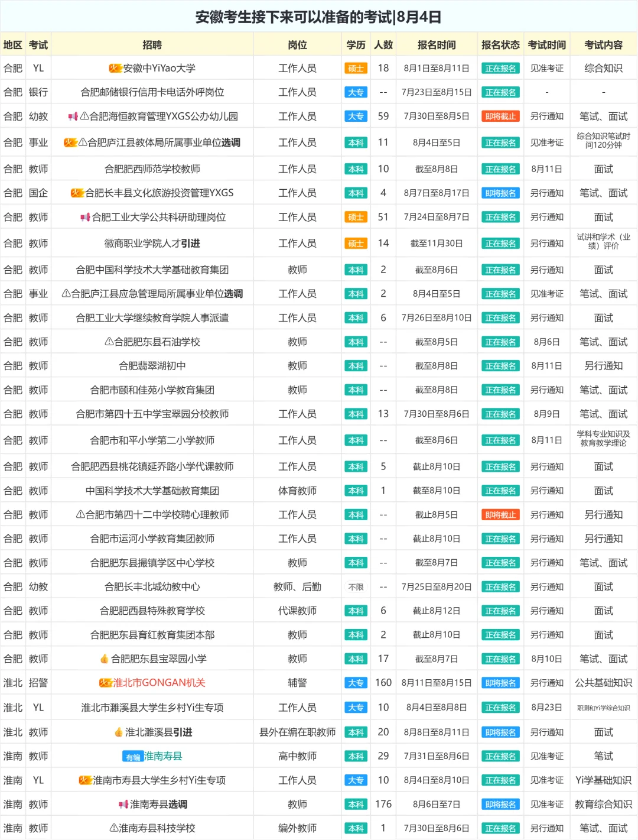Select 合肥肥西县桃花镇远乔路小学代课教师 entry
Viewport: 638px width, 840px height.
(x=152, y=467)
